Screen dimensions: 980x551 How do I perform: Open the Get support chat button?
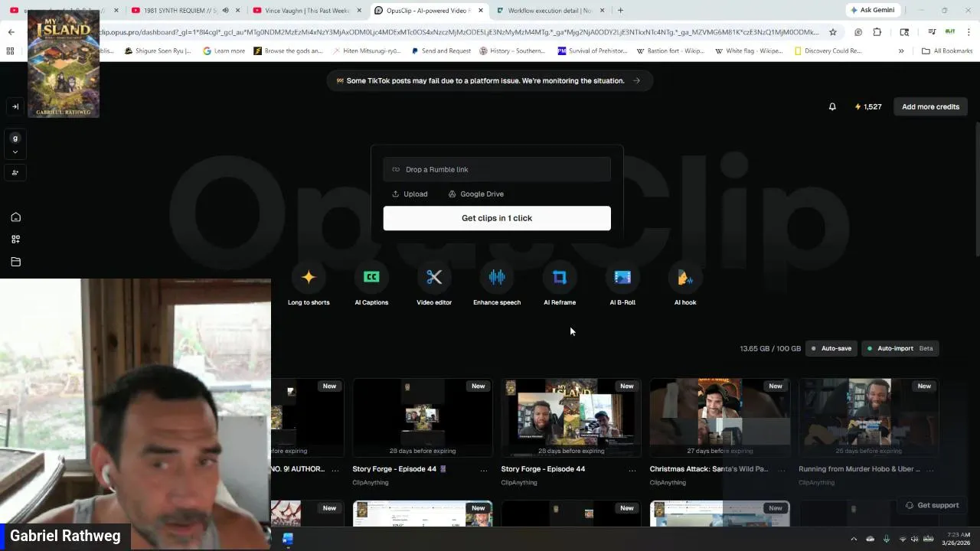932,505
